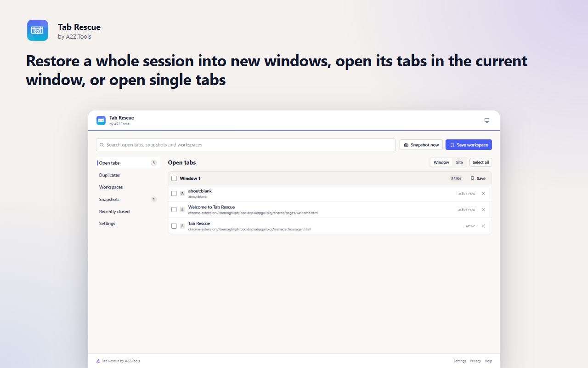The height and width of the screenshot is (368, 588).
Task: Open Settings in the sidebar
Action: (x=129, y=224)
